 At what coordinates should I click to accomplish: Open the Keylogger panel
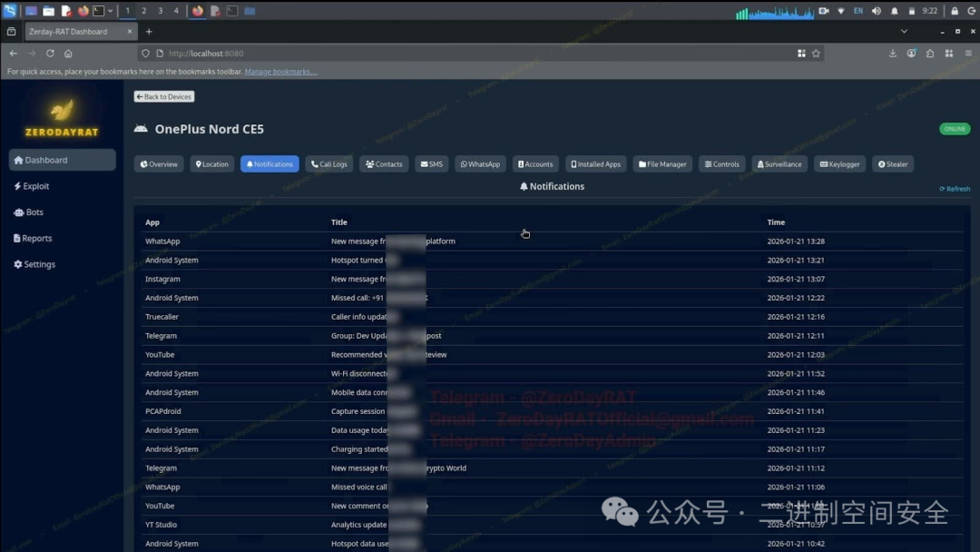point(839,164)
